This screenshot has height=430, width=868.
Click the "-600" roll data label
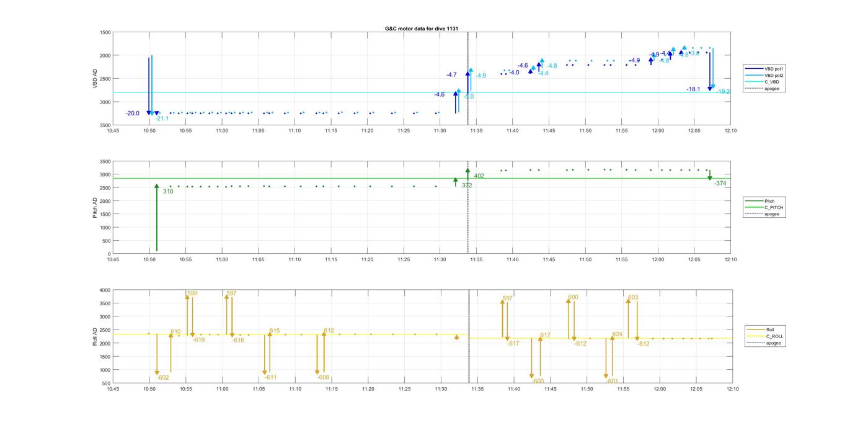pos(538,382)
